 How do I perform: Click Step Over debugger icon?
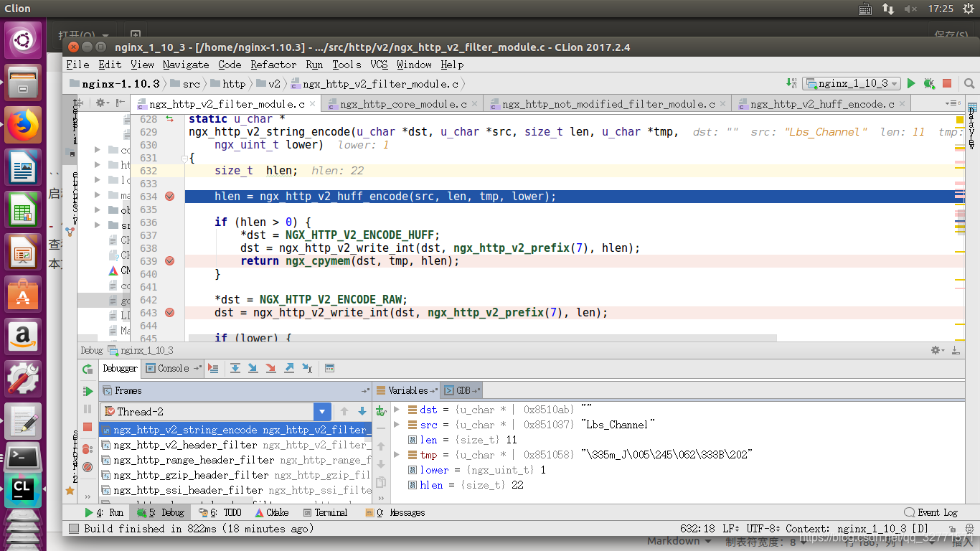(235, 368)
